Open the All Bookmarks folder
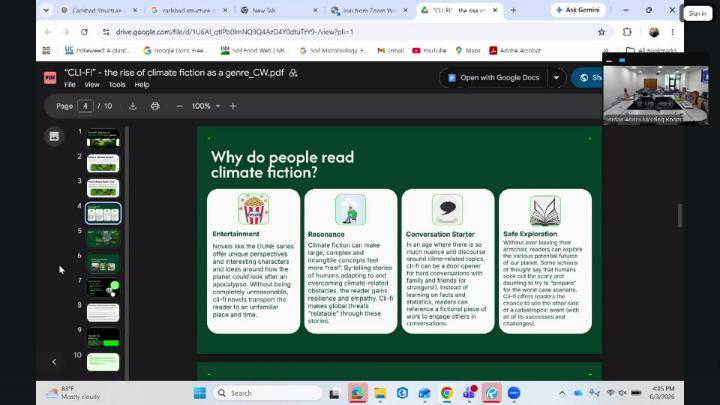This screenshot has height=405, width=720. pos(651,51)
